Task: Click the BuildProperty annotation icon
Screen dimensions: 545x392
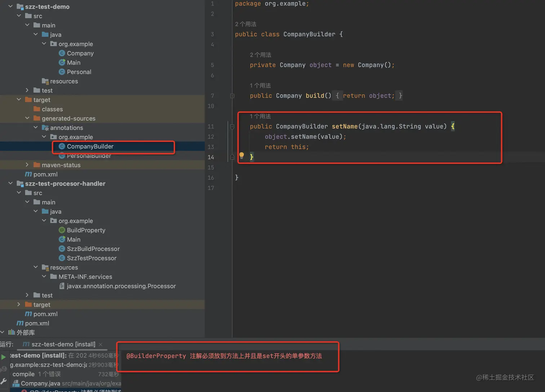Action: [x=62, y=230]
